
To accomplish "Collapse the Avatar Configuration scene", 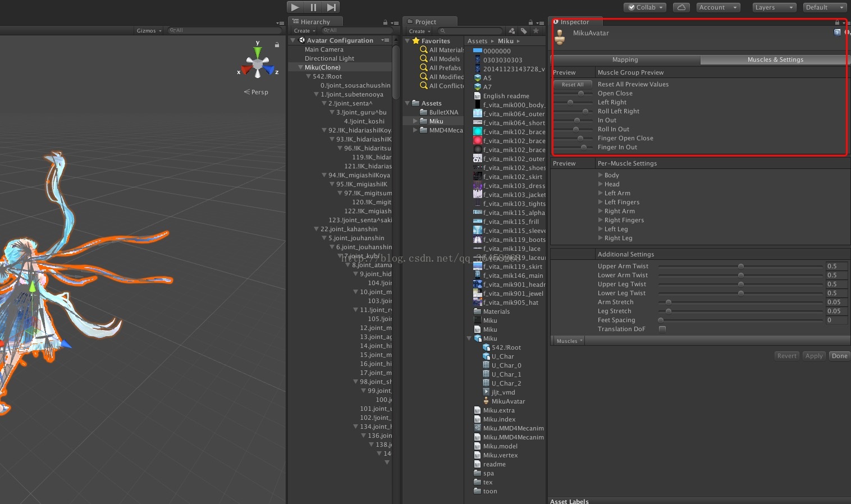I will [293, 40].
